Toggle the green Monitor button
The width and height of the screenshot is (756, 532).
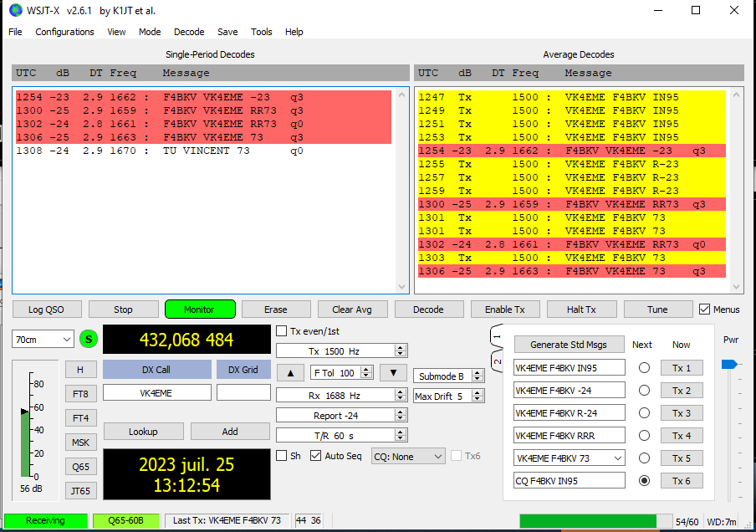click(x=200, y=309)
